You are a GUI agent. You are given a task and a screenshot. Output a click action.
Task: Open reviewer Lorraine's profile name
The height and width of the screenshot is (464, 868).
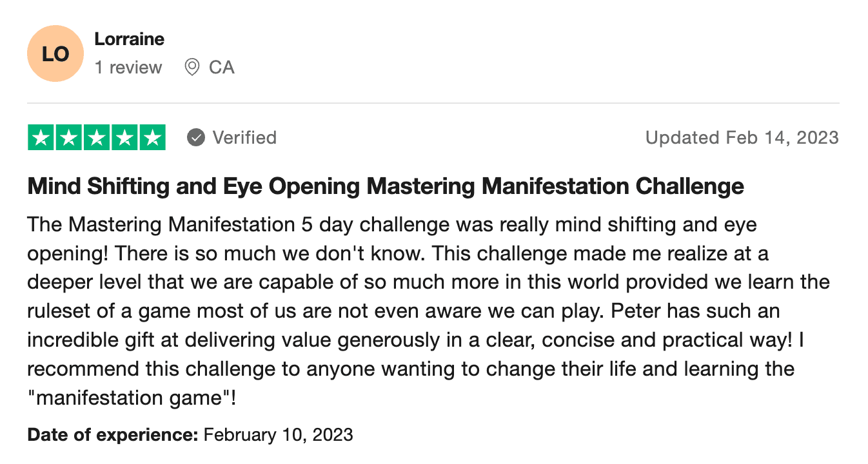pyautogui.click(x=129, y=39)
